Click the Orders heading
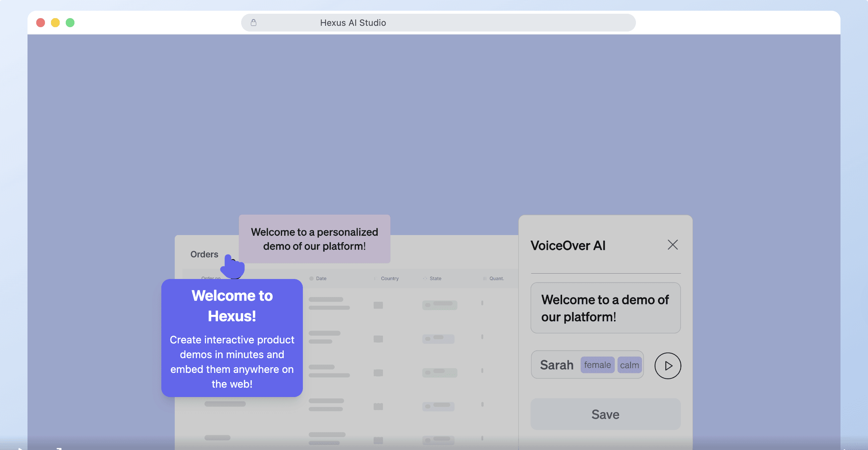This screenshot has height=450, width=868. tap(204, 254)
